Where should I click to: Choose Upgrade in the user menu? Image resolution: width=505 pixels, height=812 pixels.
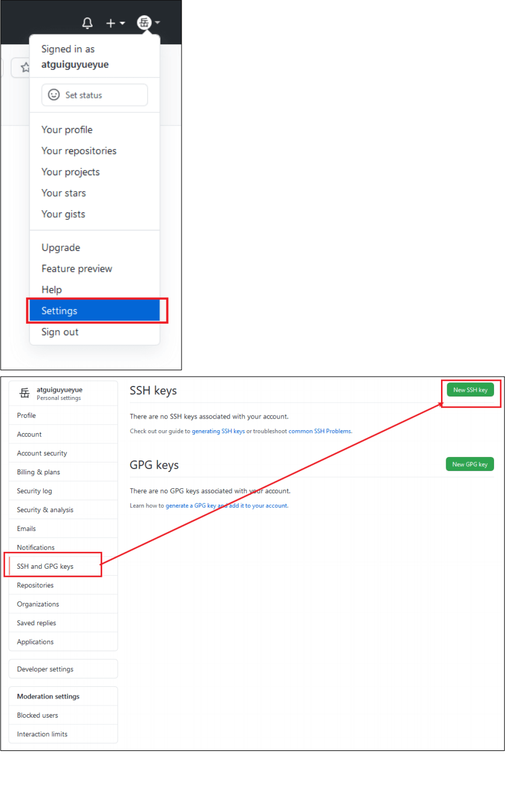tap(94, 247)
